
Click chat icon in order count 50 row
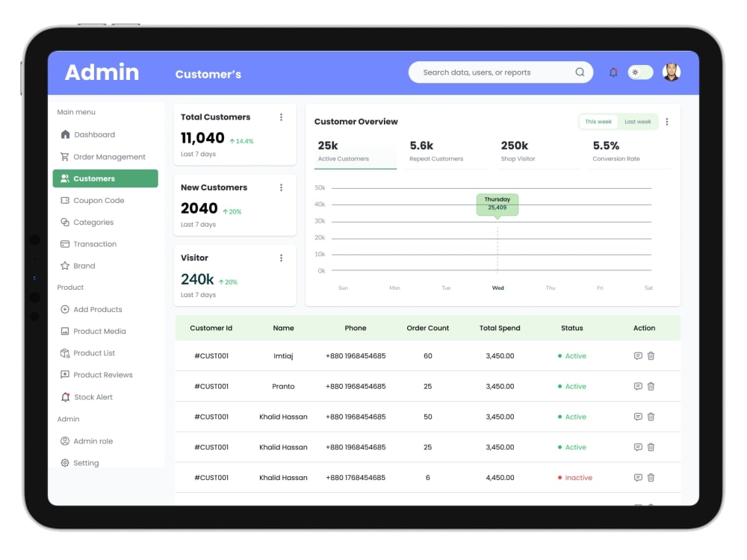pos(638,417)
